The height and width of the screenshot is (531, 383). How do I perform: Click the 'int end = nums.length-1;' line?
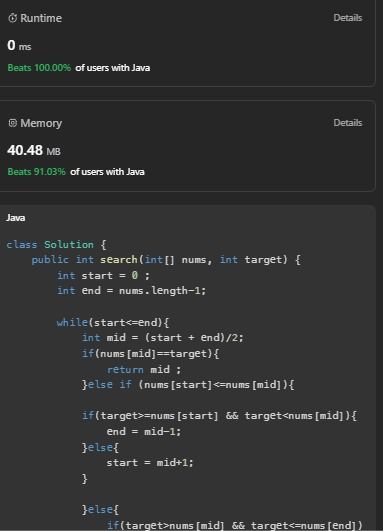(131, 291)
